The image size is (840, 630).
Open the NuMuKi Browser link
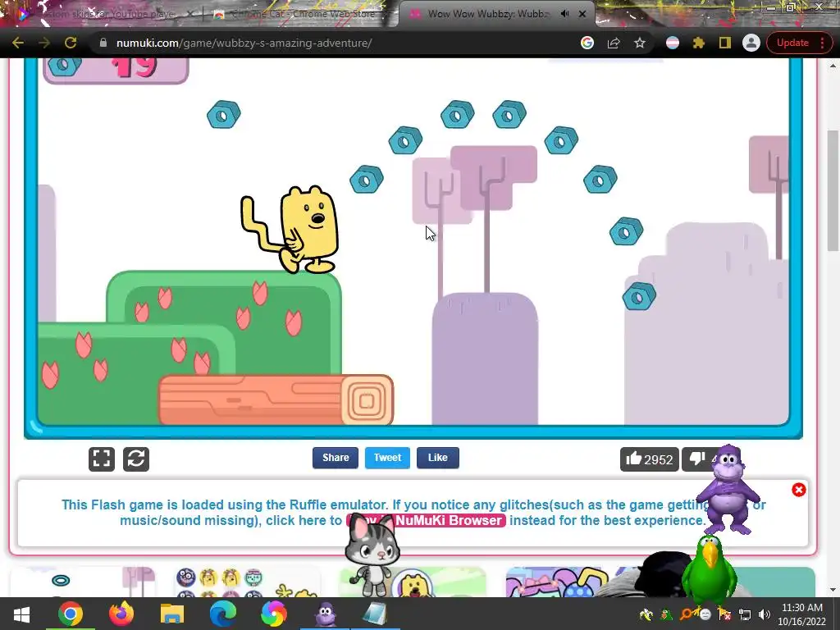click(449, 520)
